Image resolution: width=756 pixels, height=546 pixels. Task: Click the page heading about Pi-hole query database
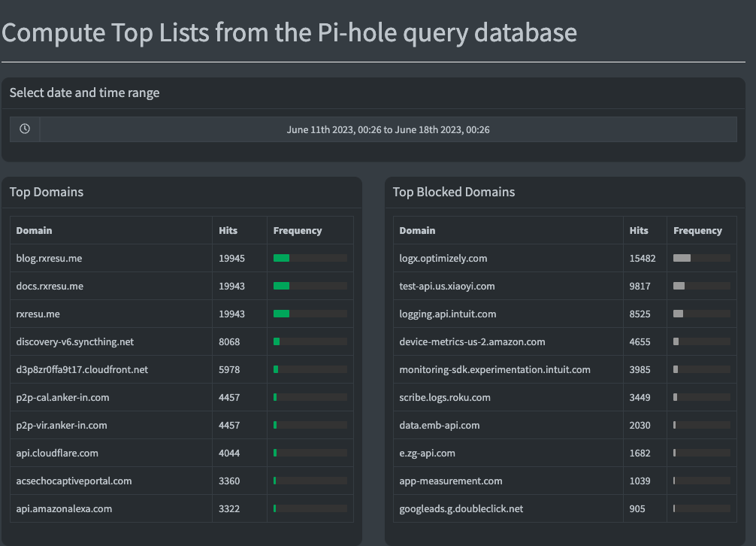pos(290,32)
